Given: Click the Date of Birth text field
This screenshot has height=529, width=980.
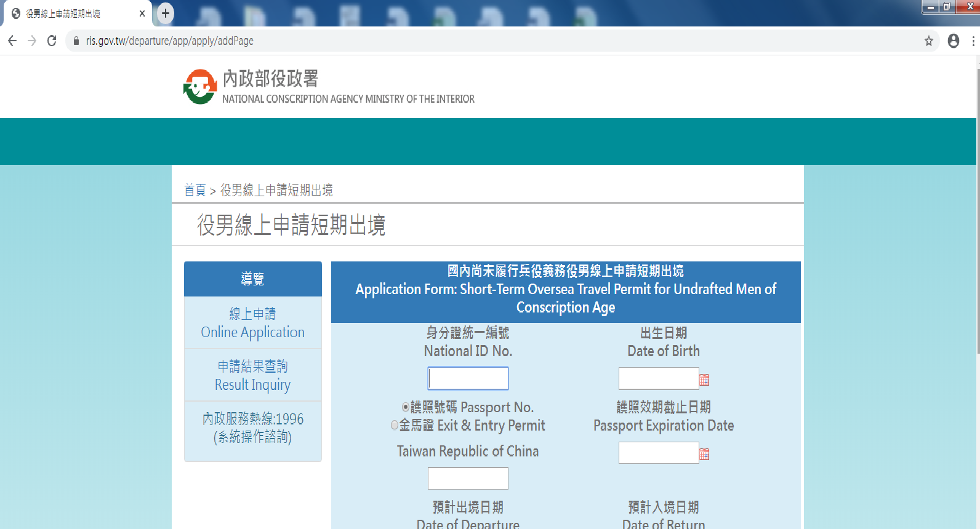Looking at the screenshot, I should coord(658,378).
